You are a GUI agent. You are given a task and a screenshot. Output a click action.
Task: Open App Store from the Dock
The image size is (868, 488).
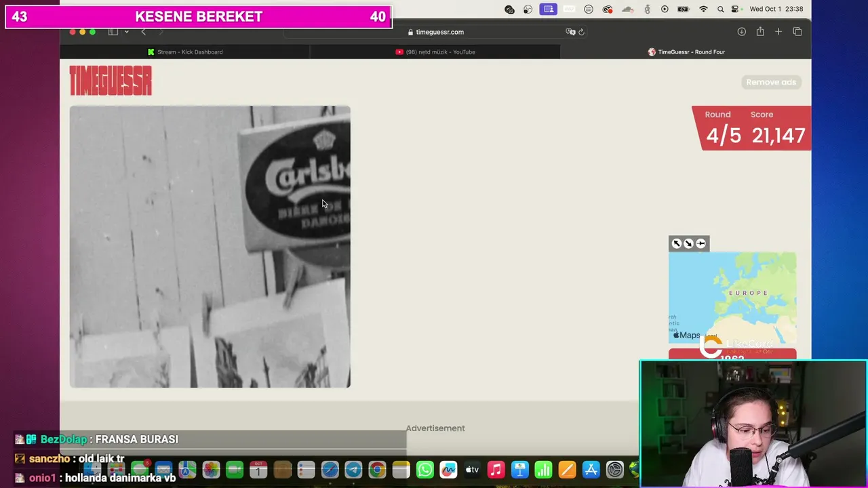tap(591, 469)
